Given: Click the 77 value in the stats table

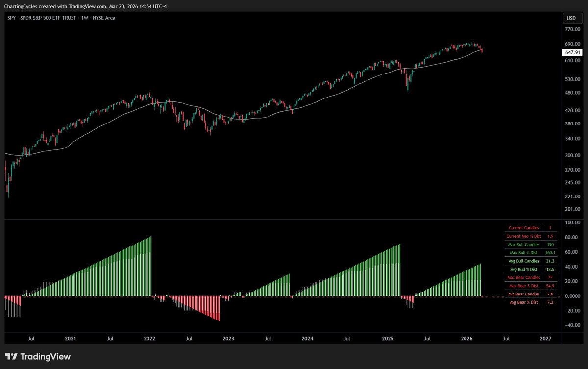Looking at the screenshot, I should pyautogui.click(x=550, y=277).
